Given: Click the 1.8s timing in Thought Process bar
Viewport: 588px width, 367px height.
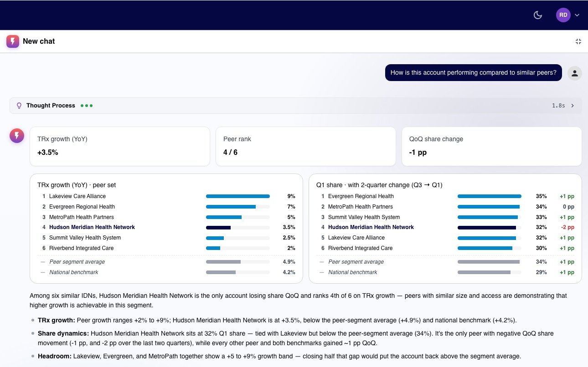Looking at the screenshot, I should click(558, 106).
